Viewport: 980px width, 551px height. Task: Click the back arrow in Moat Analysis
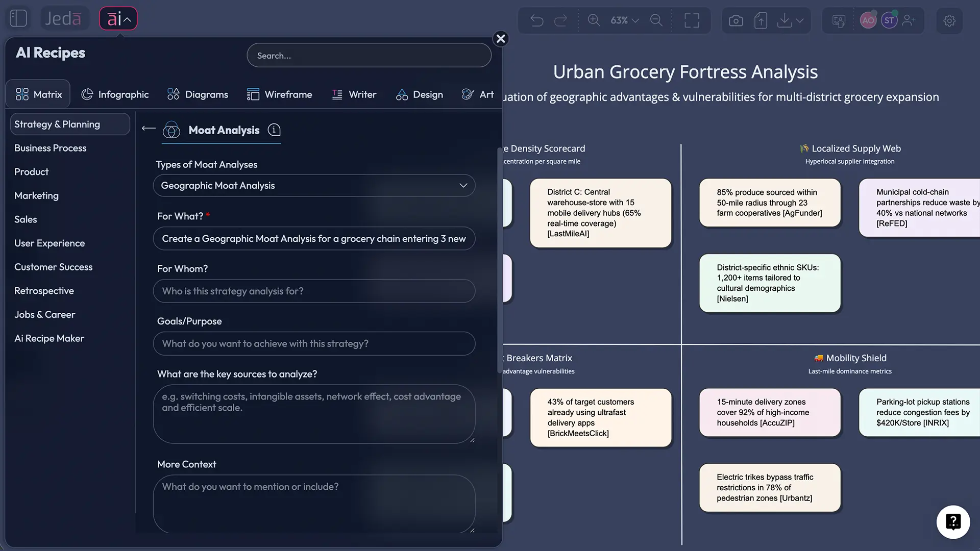[148, 129]
